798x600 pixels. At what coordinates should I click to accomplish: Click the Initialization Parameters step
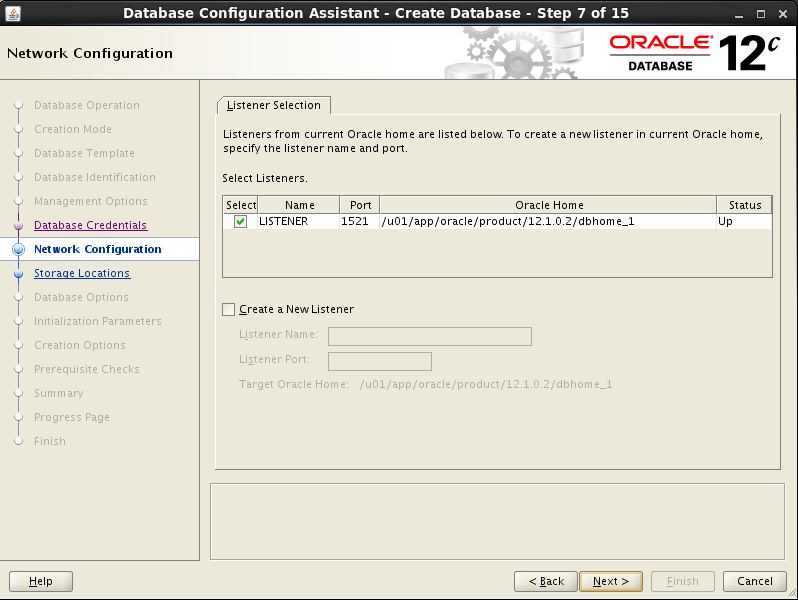pos(98,321)
